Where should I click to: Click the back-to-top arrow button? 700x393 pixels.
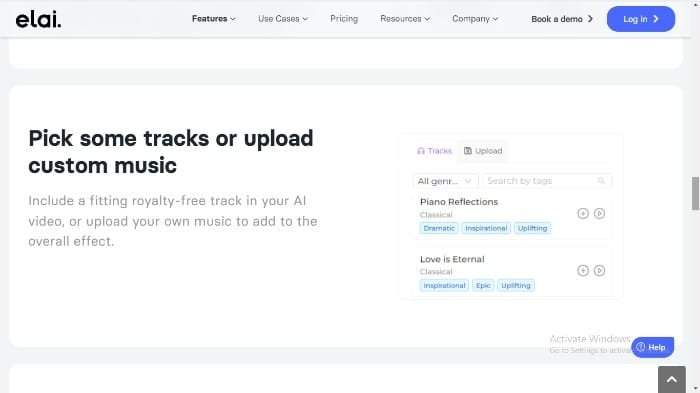(671, 380)
